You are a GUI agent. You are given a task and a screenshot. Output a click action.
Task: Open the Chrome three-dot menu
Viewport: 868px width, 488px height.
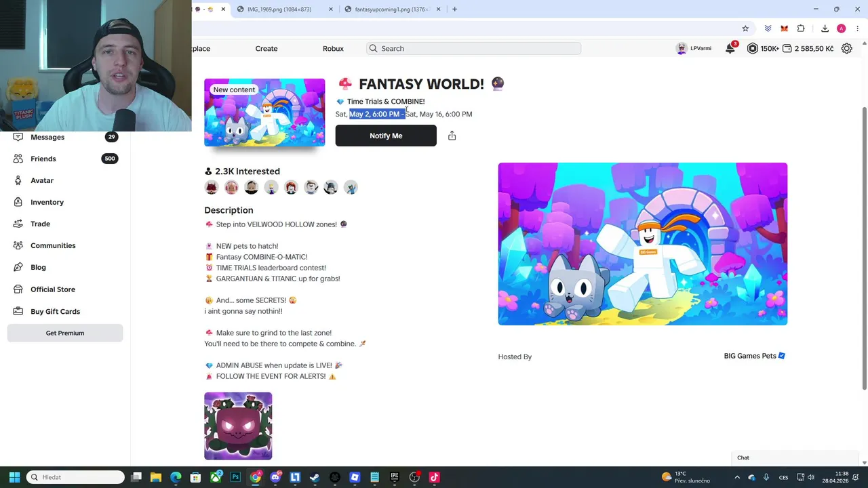[x=857, y=28]
